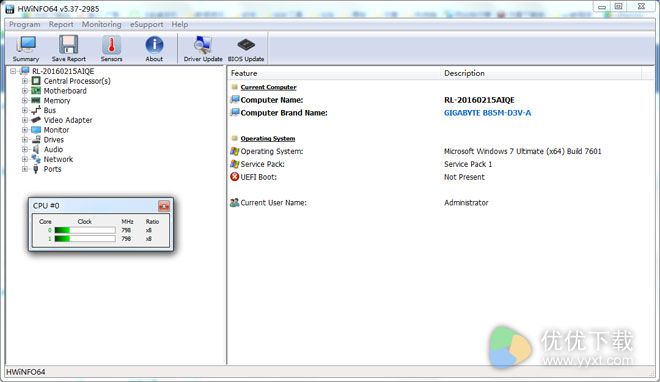The image size is (660, 382).
Task: Expand the Drives node
Action: pos(25,140)
